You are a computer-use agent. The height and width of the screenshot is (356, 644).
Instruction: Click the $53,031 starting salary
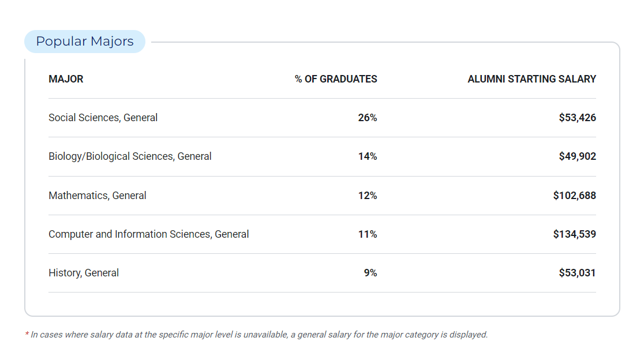577,273
